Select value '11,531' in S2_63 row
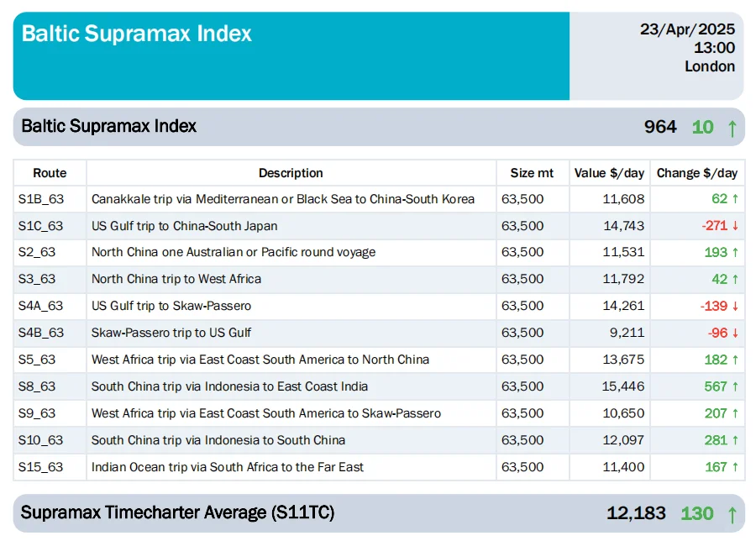 (x=623, y=252)
